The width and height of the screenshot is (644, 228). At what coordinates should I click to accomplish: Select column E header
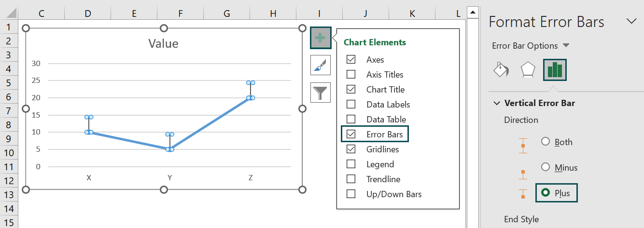tap(134, 14)
